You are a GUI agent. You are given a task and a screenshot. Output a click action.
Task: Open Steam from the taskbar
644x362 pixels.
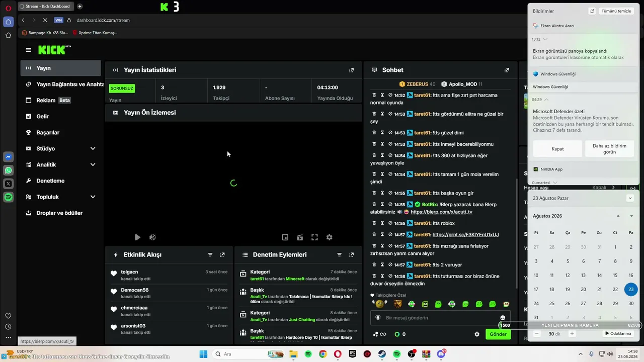coord(382,354)
